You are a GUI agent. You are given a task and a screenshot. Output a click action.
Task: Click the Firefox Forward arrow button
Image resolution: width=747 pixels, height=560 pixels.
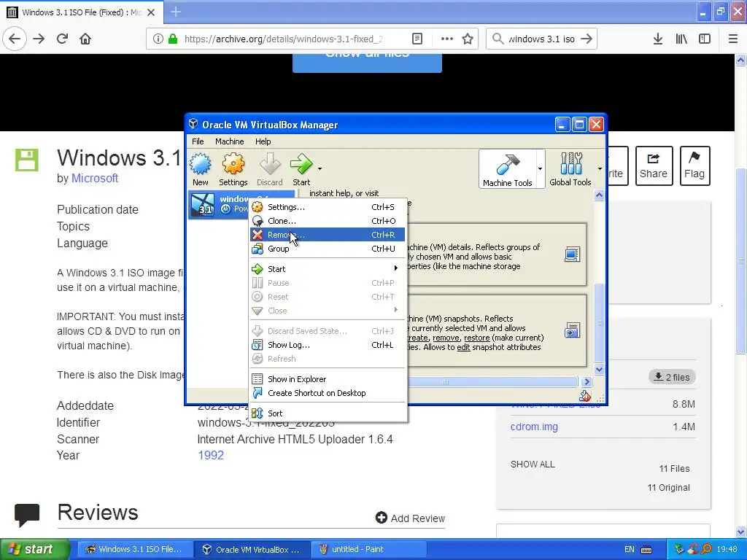(39, 39)
